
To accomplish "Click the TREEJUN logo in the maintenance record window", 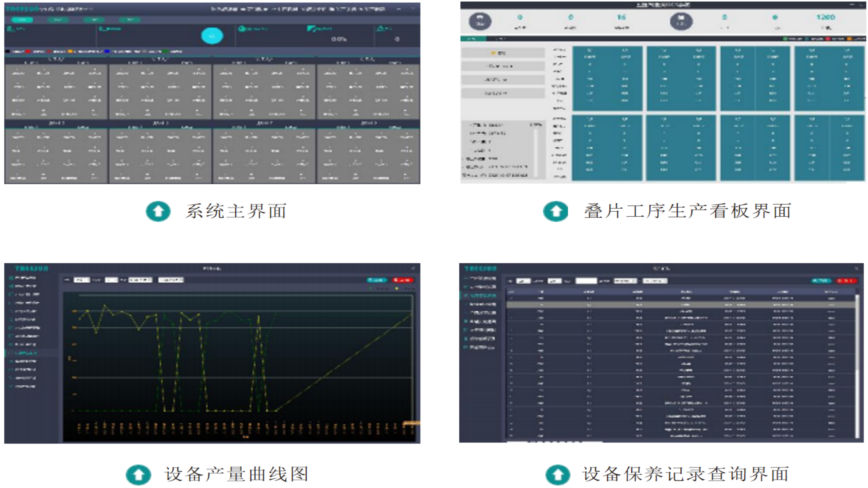I will (x=480, y=268).
